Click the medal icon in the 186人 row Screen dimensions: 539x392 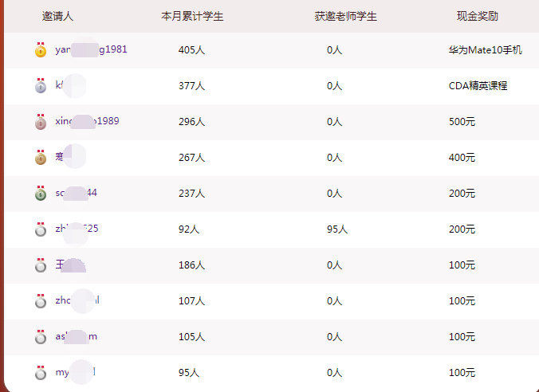pyautogui.click(x=41, y=265)
